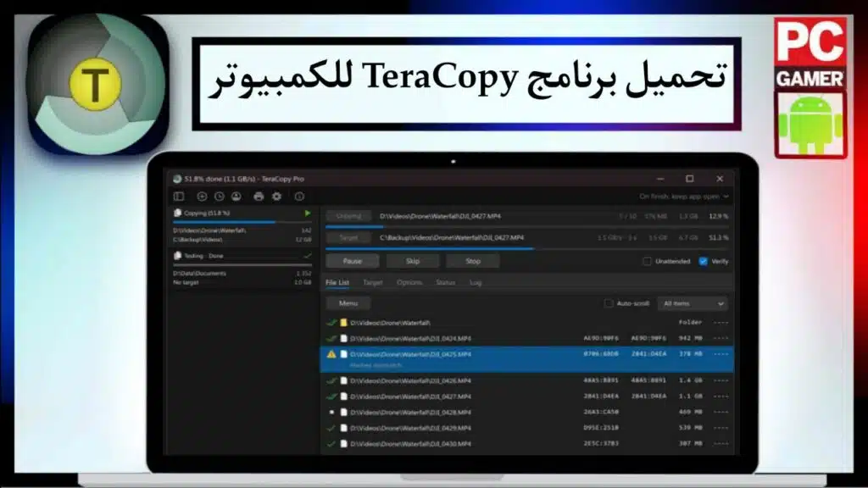This screenshot has height=488, width=868.
Task: Click the add-transfer plus icon
Action: (202, 196)
